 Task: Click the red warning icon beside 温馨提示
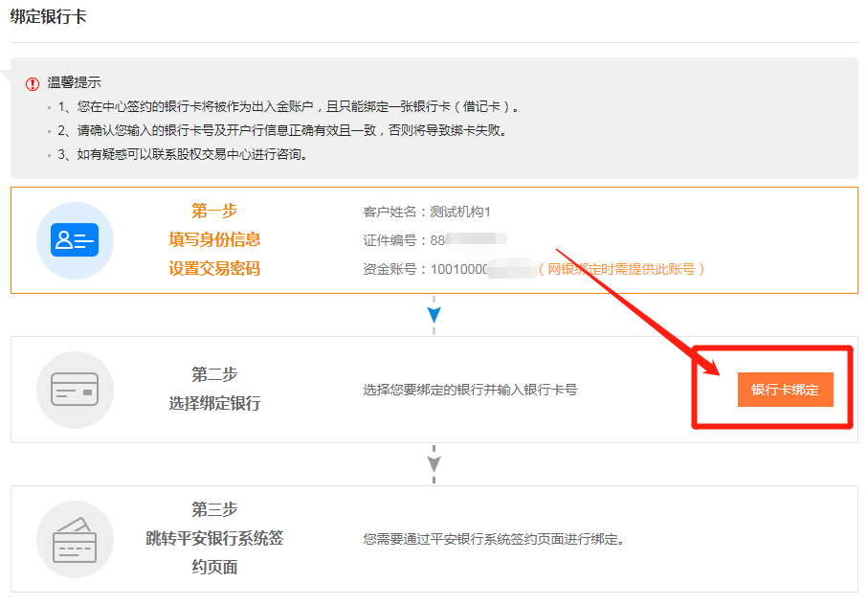33,83
